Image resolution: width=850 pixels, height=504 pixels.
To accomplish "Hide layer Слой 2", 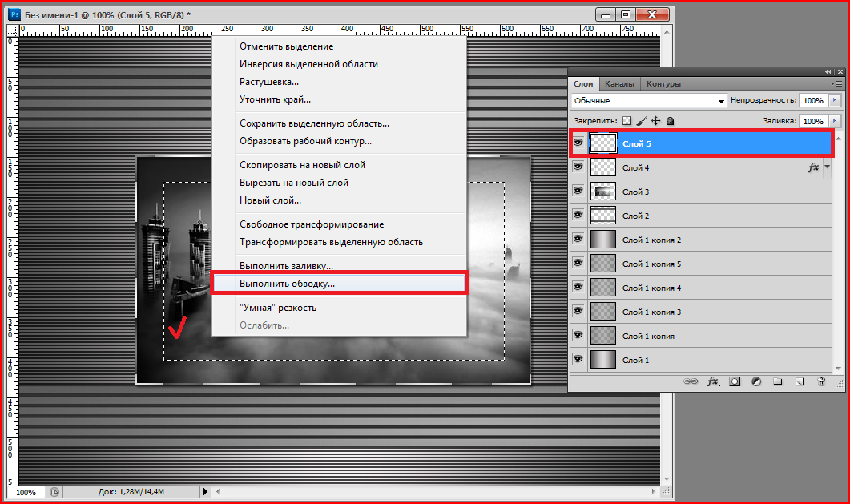I will (578, 216).
